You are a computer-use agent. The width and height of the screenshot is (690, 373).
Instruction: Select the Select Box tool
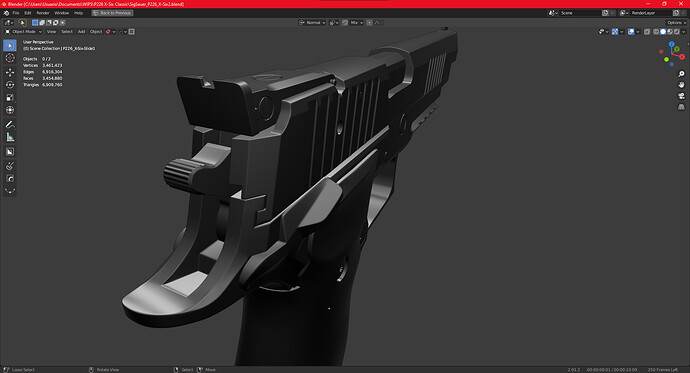click(x=10, y=45)
